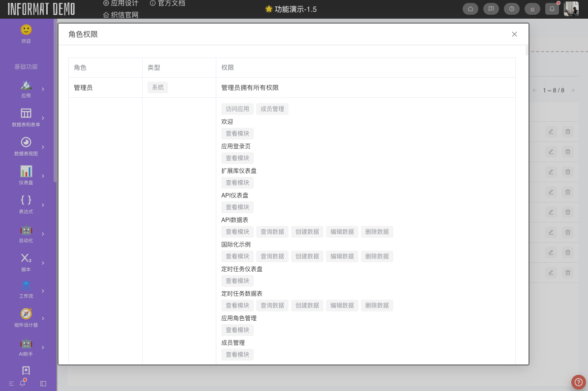
Task: Click an edit pencil icon in the background table
Action: tap(551, 132)
